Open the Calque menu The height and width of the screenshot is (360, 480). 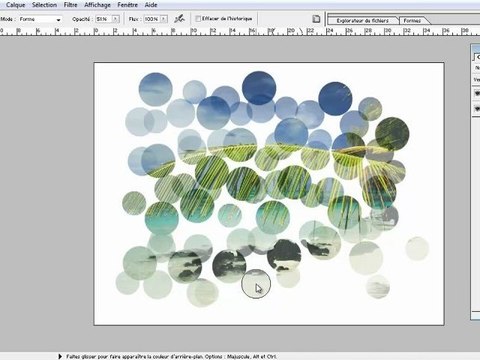[x=15, y=5]
